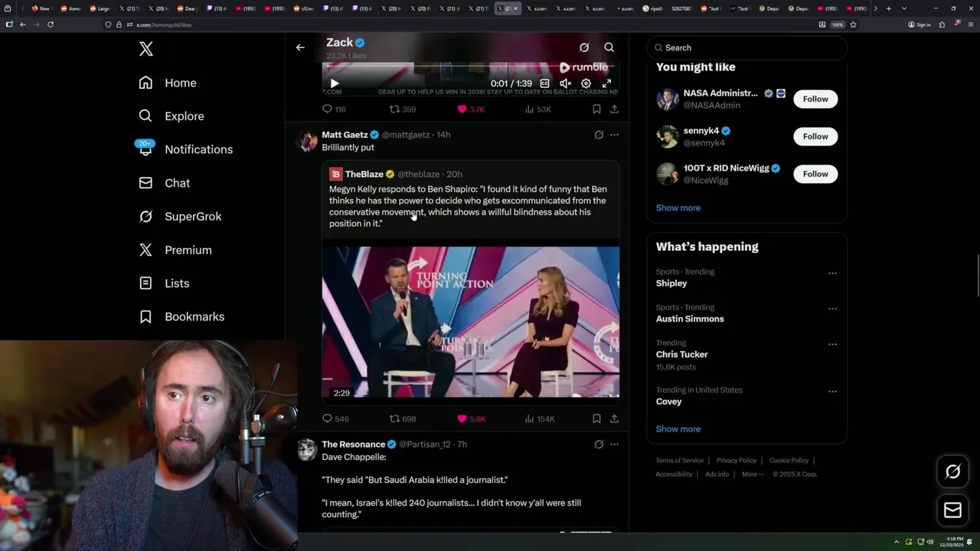Open Lists from the sidebar
The width and height of the screenshot is (980, 551).
pos(164,283)
